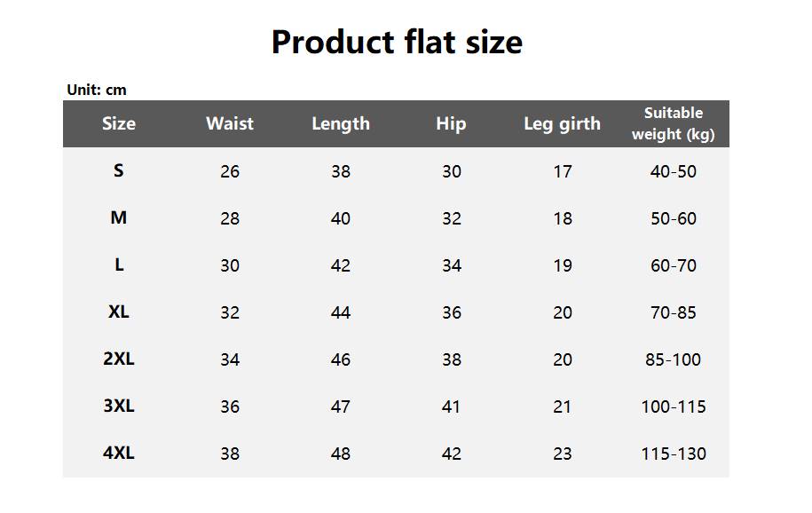
Task: Select the Size column header
Action: pyautogui.click(x=119, y=123)
